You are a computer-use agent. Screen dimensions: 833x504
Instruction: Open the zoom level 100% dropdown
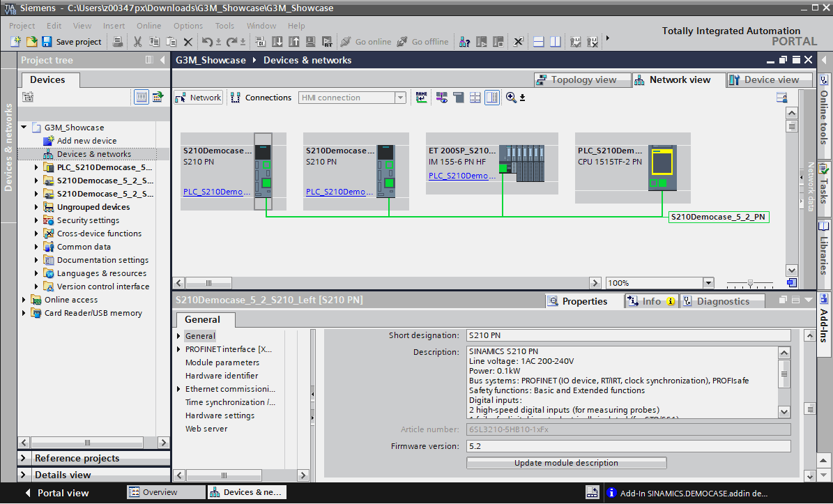point(708,283)
